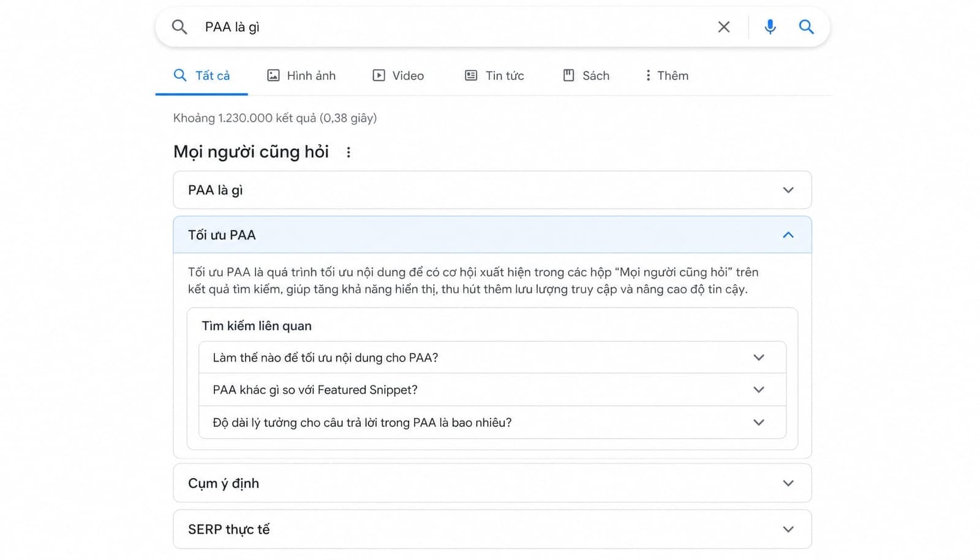
Task: Open options beside 'Mọi người cũng hỏi'
Action: point(349,152)
